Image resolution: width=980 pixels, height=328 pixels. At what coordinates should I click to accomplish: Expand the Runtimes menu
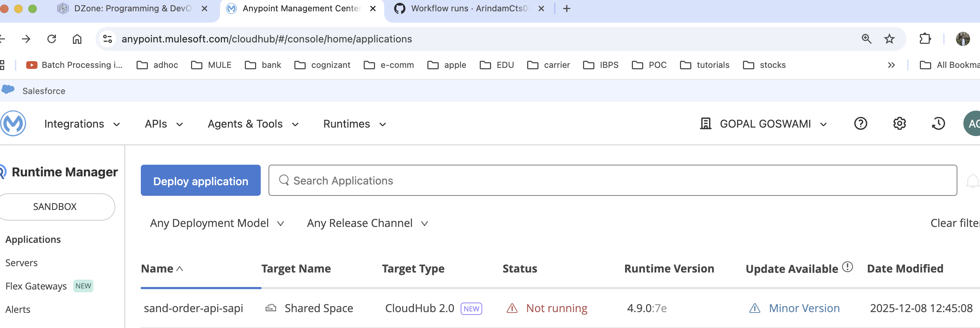click(354, 124)
